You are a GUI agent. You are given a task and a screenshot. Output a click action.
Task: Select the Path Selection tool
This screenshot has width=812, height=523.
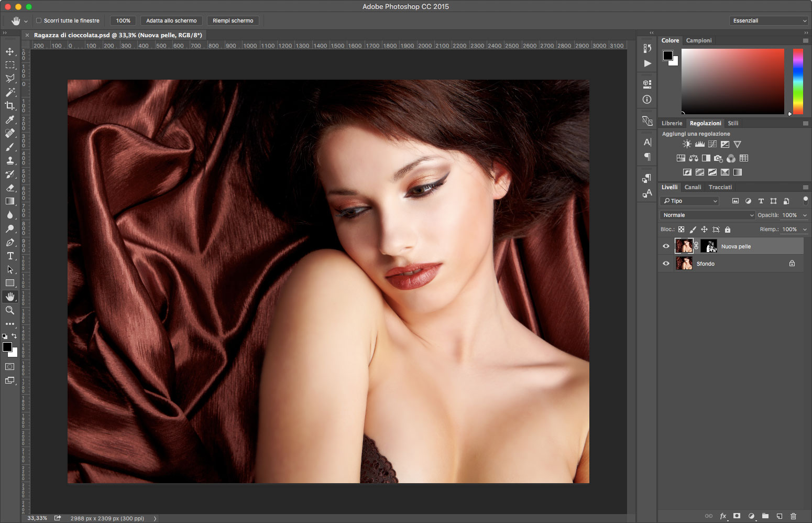point(10,269)
